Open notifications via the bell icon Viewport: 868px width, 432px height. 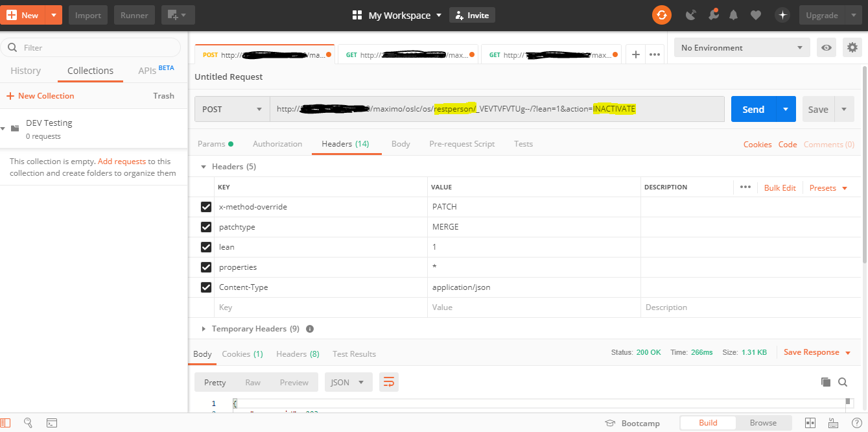coord(733,14)
